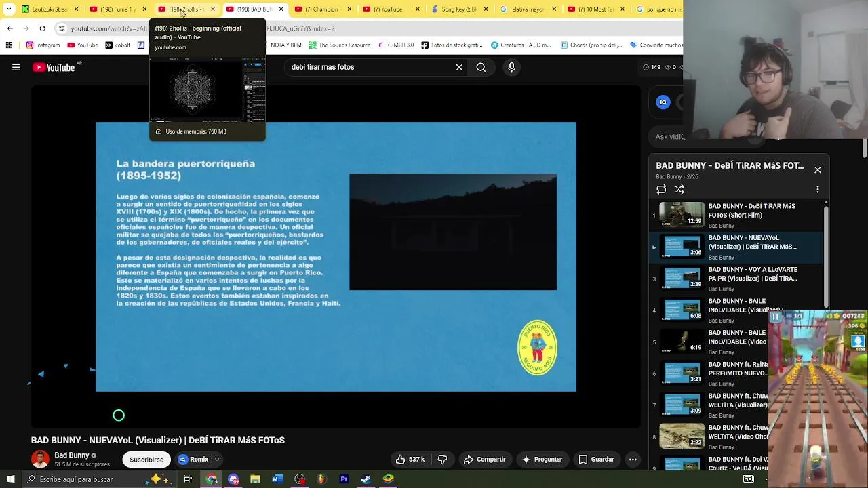
Task: Open Chrome from taskbar
Action: click(212, 479)
